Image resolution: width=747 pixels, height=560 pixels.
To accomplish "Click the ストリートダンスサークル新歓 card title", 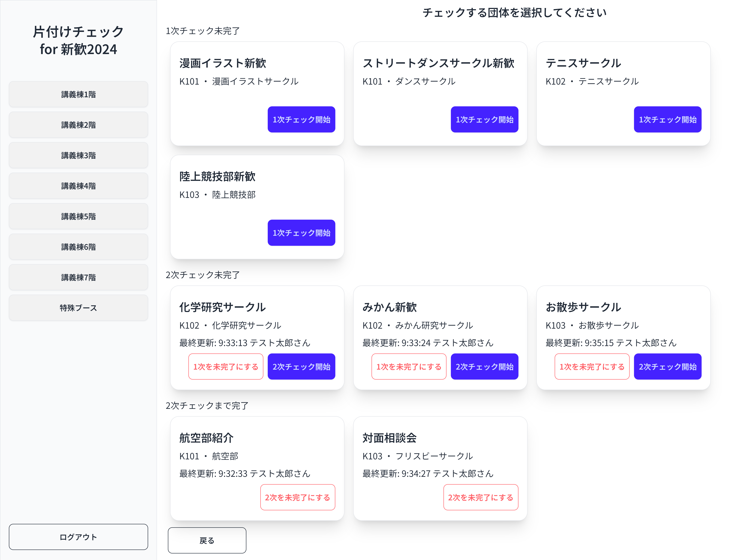I will 438,63.
